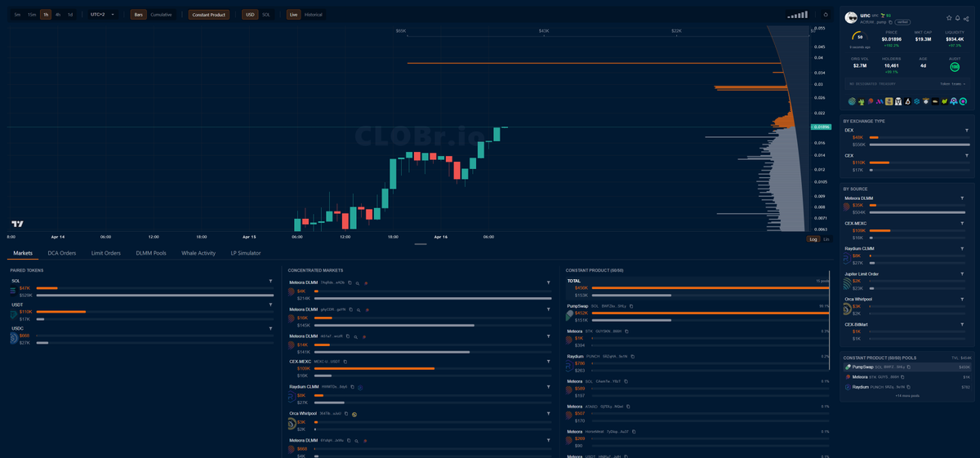This screenshot has width=980, height=458.
Task: Click the first exchange logo in the token card
Action: point(851,101)
